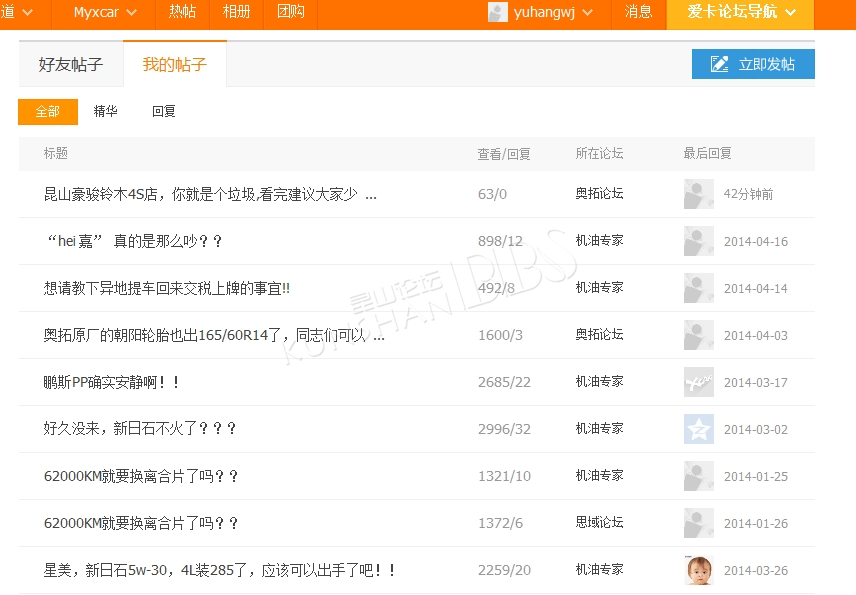
Task: Expand the Myxcar dropdown menu
Action: point(105,12)
